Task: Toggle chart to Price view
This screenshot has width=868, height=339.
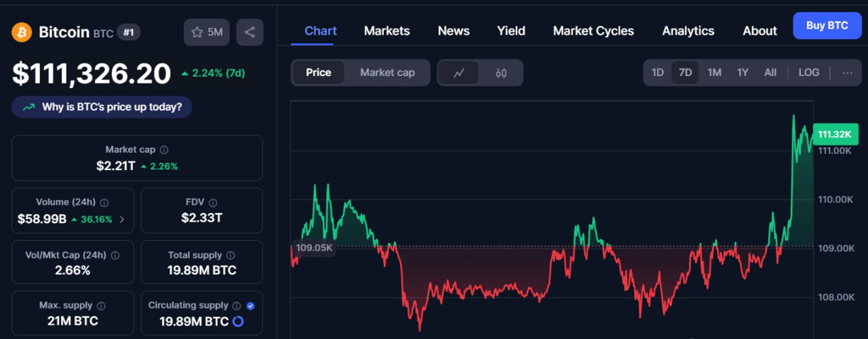Action: (x=319, y=73)
